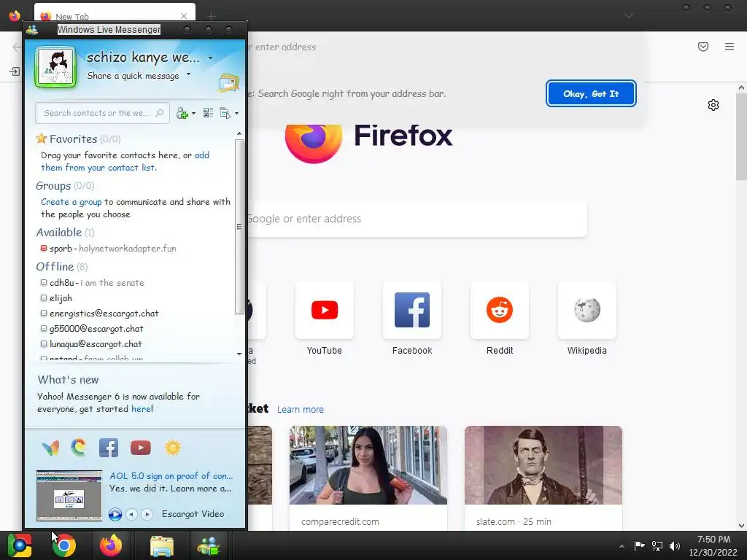The image size is (747, 560).
Task: Focus the Search contacts field in Messenger
Action: click(102, 113)
